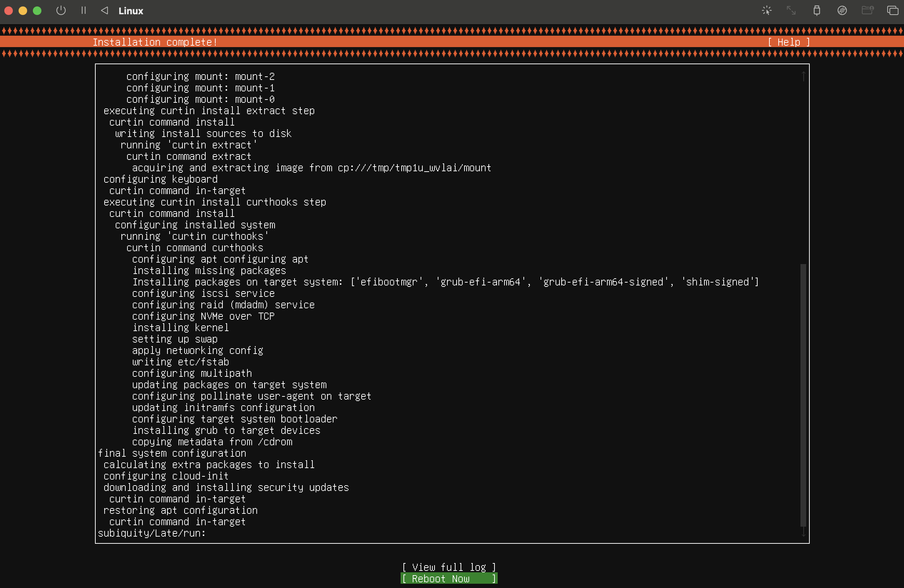The height and width of the screenshot is (588, 904).
Task: Click 'calculating extra packages to install' line
Action: (x=209, y=465)
